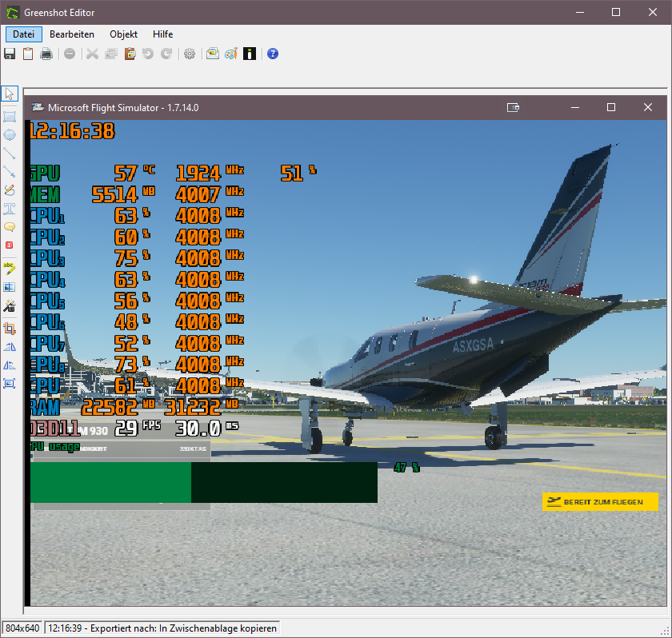This screenshot has width=672, height=638.
Task: Click the undo arrow icon
Action: [x=148, y=54]
